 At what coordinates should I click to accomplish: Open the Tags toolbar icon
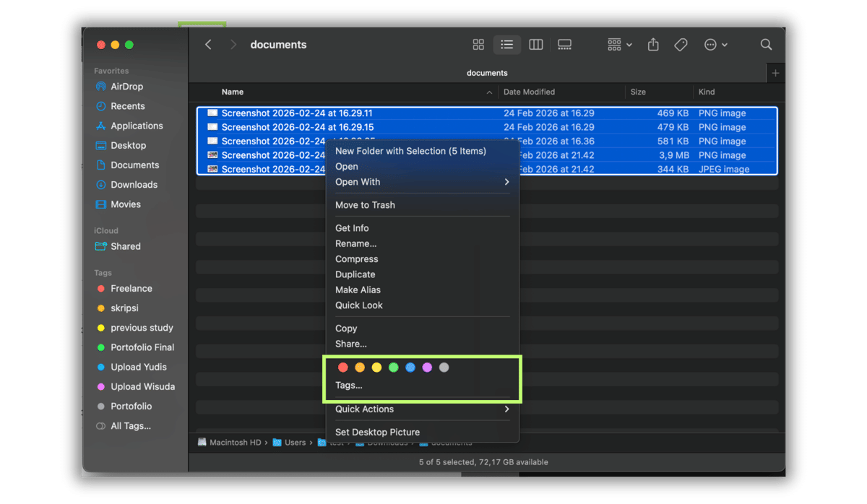click(x=681, y=44)
